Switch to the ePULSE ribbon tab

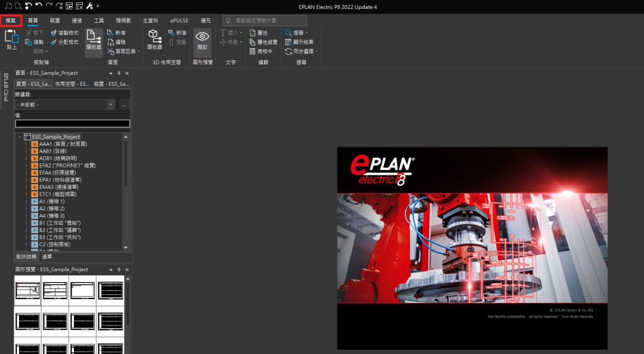click(x=179, y=20)
